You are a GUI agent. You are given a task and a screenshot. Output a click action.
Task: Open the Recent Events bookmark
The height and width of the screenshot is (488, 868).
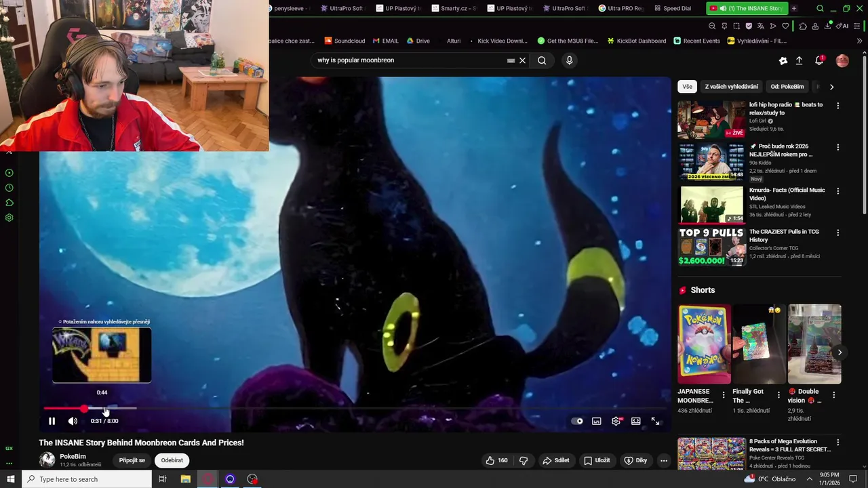[x=696, y=41]
